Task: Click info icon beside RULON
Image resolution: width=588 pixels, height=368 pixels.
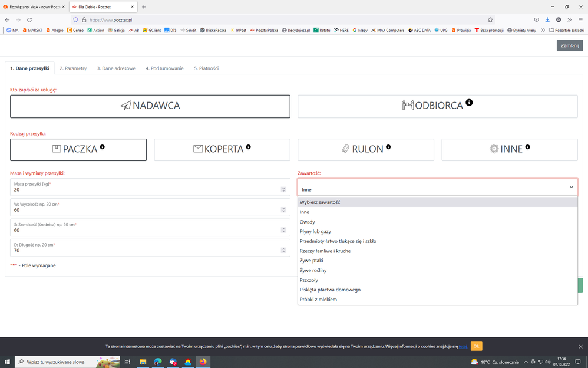Action: coord(388,147)
